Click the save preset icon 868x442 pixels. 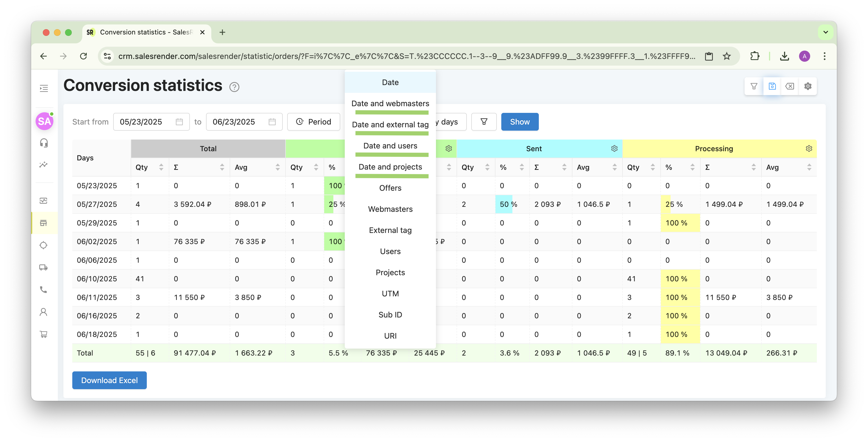(x=772, y=86)
